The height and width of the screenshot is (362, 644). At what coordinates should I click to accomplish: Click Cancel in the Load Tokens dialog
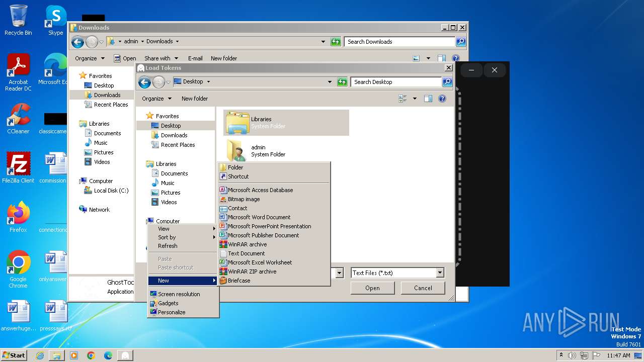[423, 288]
